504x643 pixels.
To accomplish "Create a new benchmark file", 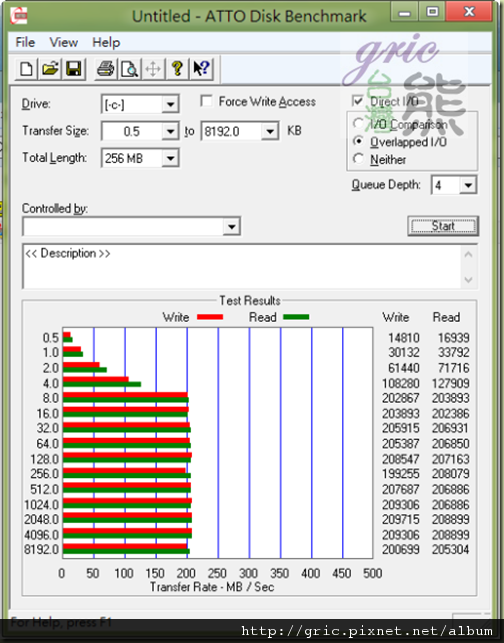I will tap(26, 69).
